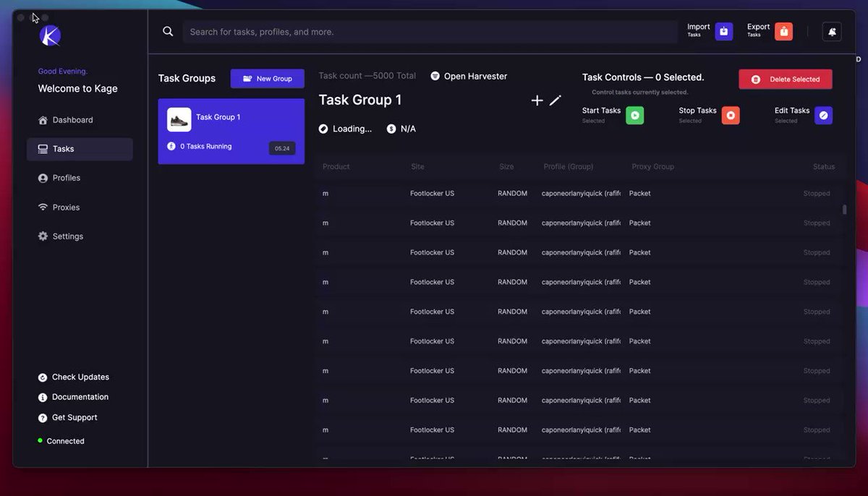868x496 pixels.
Task: Open the Settings page
Action: point(60,236)
